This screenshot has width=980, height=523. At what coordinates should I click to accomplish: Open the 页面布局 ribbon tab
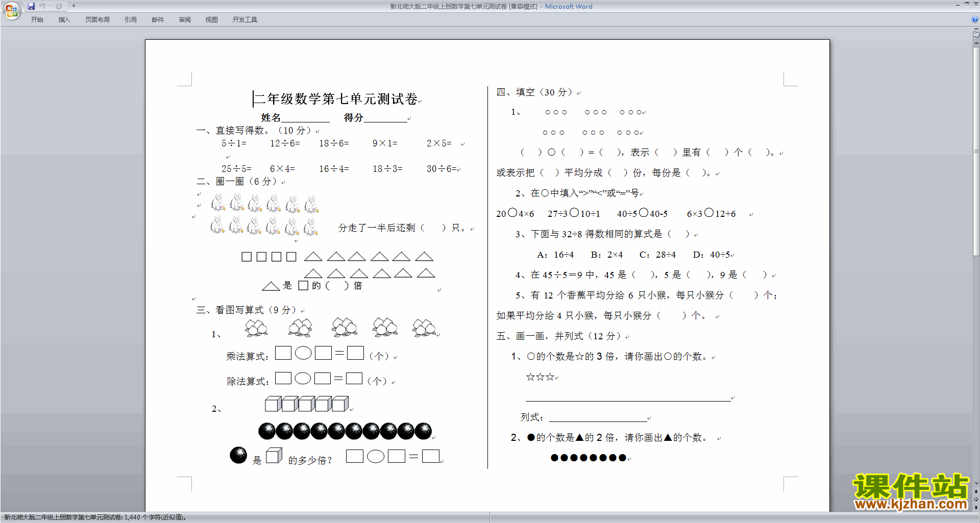click(97, 20)
